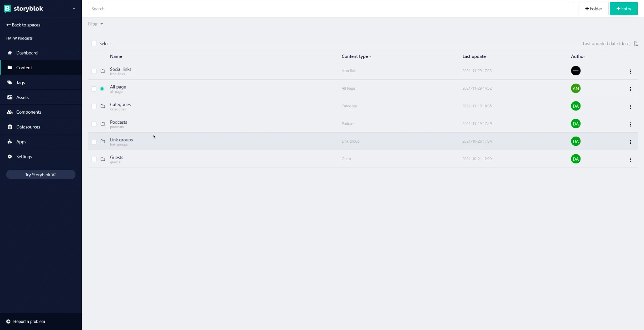The height and width of the screenshot is (330, 644).
Task: Click DA avatar on Categories row
Action: pos(575,106)
